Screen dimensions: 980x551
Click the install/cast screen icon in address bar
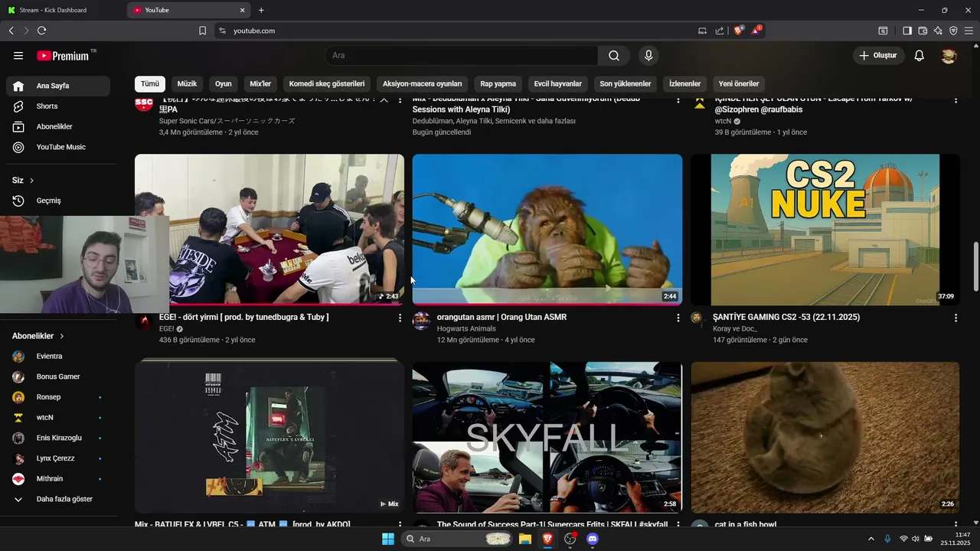pos(703,31)
